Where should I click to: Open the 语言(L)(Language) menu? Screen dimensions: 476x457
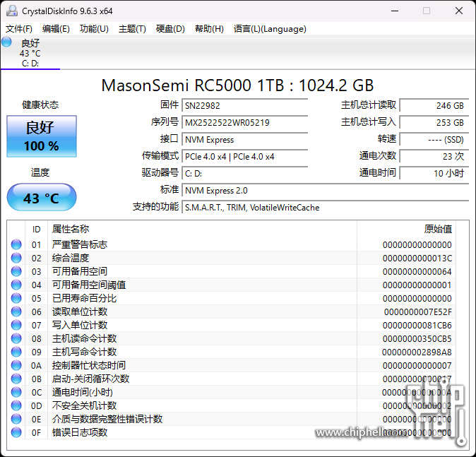[x=270, y=29]
